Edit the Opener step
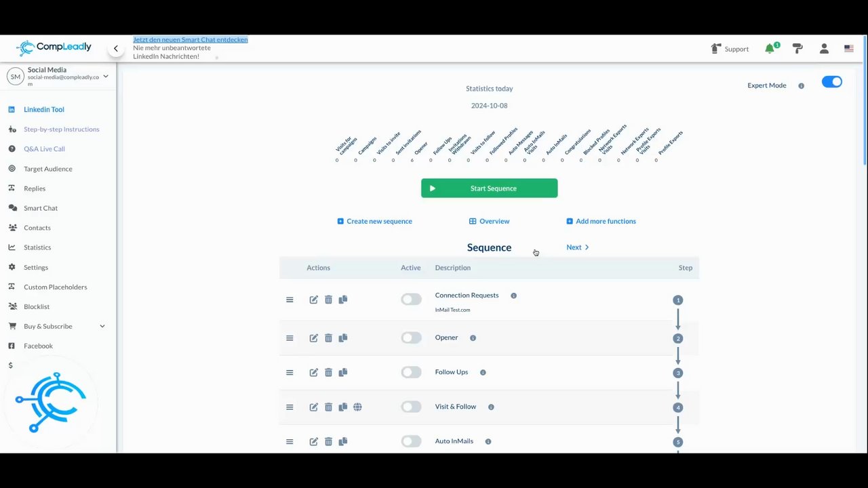Screen dimensions: 868x488 click(x=313, y=338)
